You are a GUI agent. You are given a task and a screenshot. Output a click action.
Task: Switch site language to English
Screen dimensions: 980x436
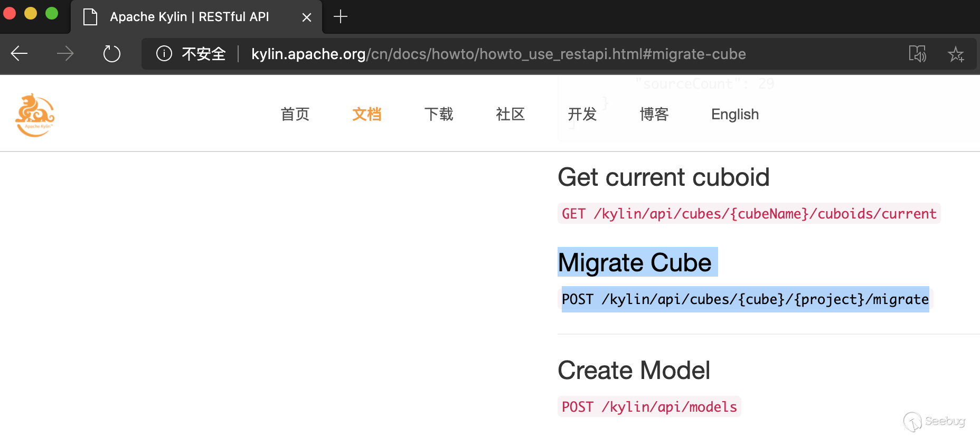(734, 114)
